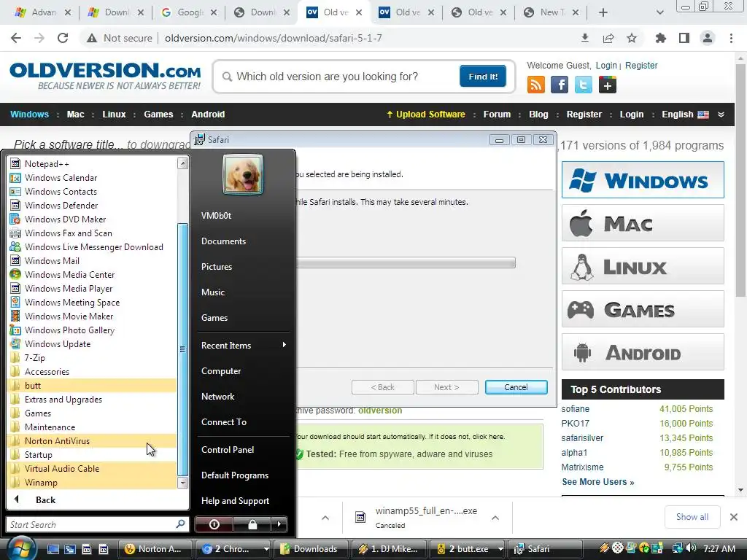Open Control Panel from Start menu
The image size is (747, 560).
click(228, 449)
